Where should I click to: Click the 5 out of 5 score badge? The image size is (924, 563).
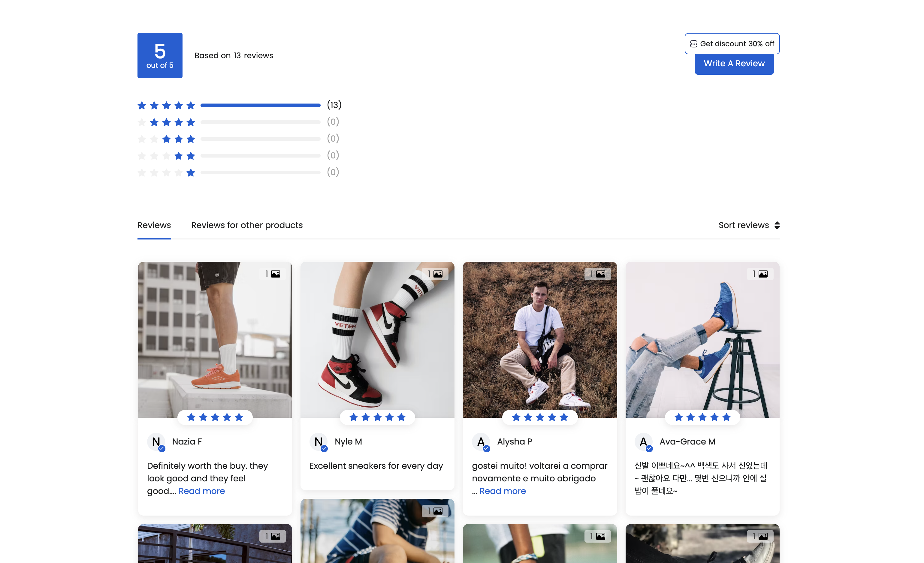click(x=160, y=56)
